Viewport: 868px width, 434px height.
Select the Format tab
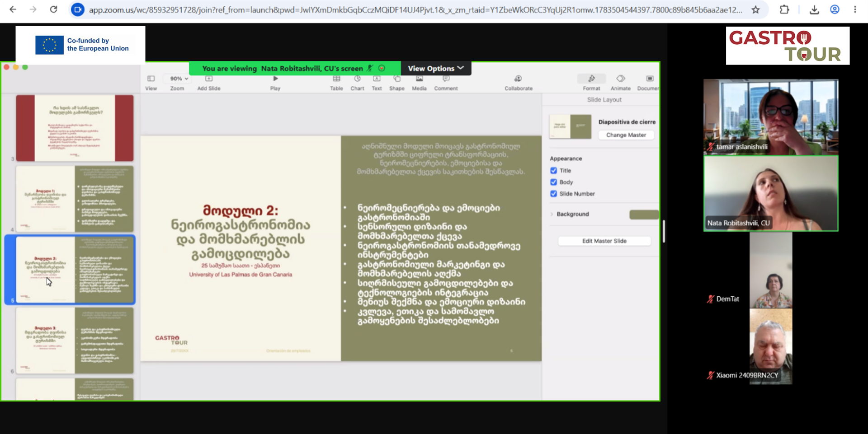(x=591, y=83)
